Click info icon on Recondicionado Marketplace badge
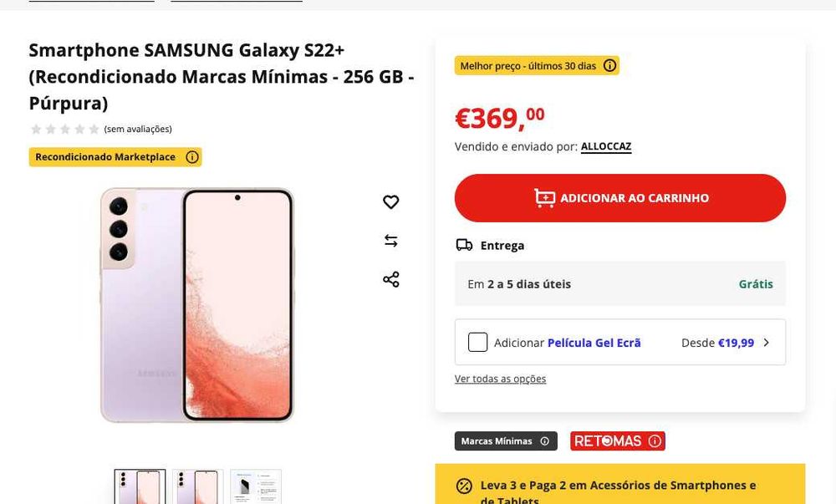Viewport: 836px width, 504px height. [x=192, y=157]
